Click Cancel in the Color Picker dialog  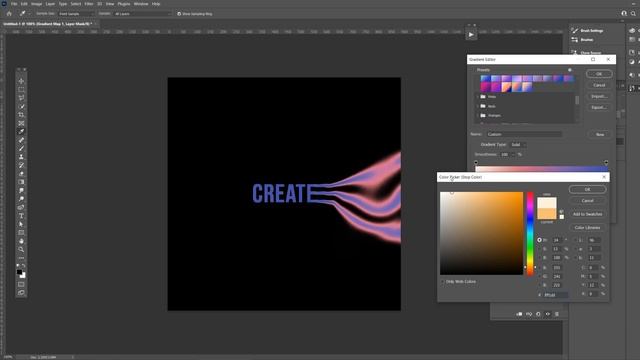coord(587,201)
